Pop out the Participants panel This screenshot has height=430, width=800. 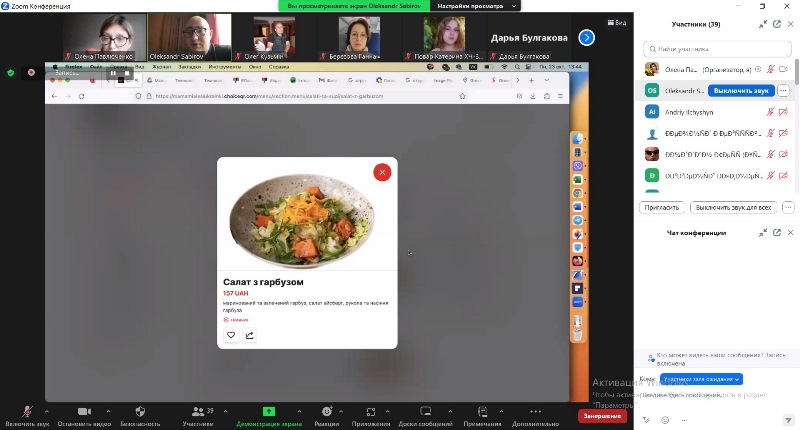[776, 24]
